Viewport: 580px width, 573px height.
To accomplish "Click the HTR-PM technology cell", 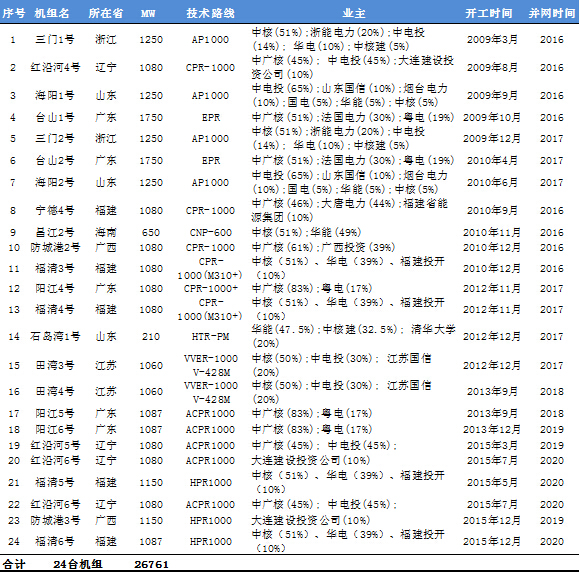I will pos(210,337).
